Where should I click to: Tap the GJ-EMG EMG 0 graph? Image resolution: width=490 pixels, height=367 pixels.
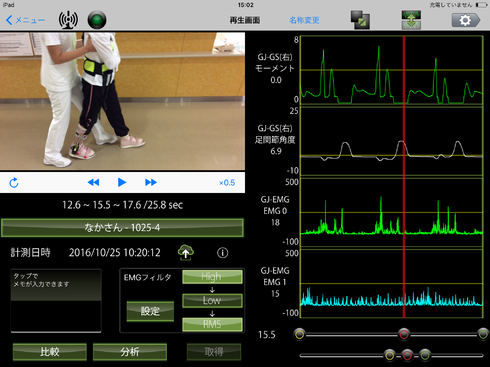(x=392, y=213)
